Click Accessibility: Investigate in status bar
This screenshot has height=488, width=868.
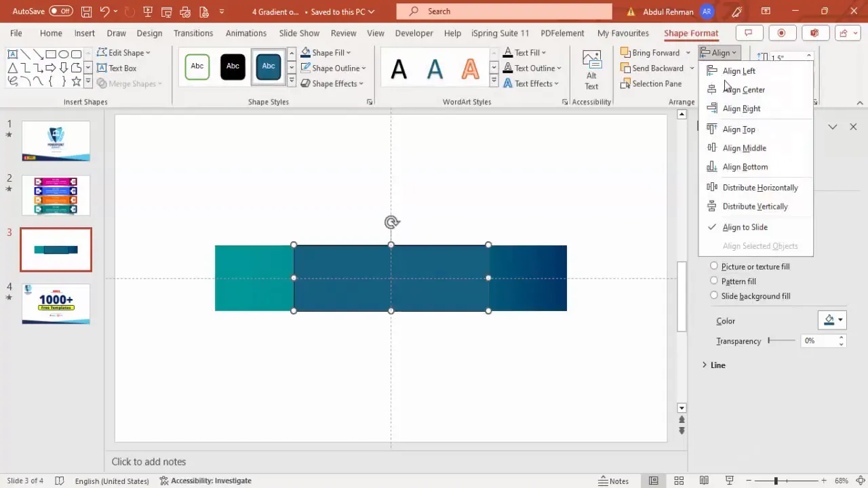[205, 481]
